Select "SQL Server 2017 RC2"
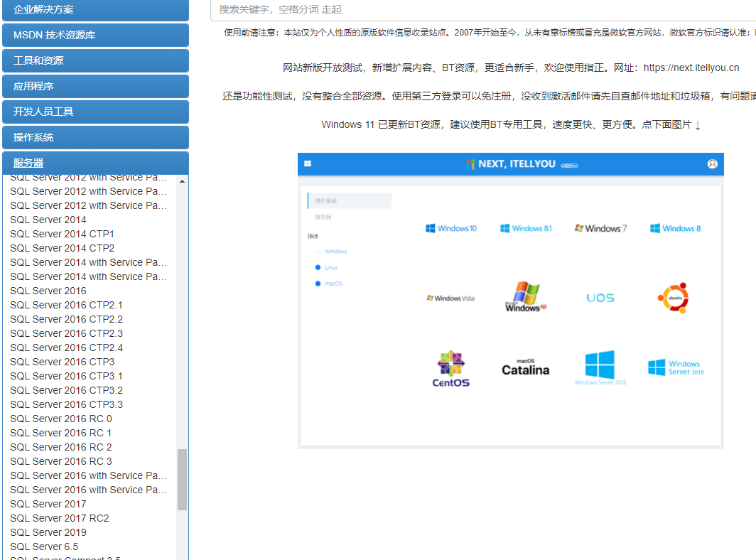Screen dimensions: 756x560 click(59, 519)
